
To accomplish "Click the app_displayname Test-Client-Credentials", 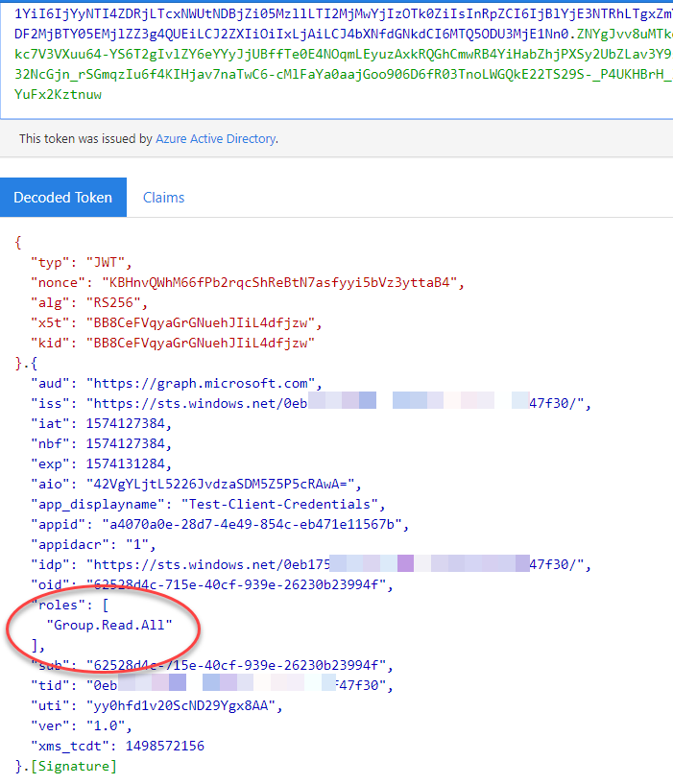I will [x=279, y=504].
